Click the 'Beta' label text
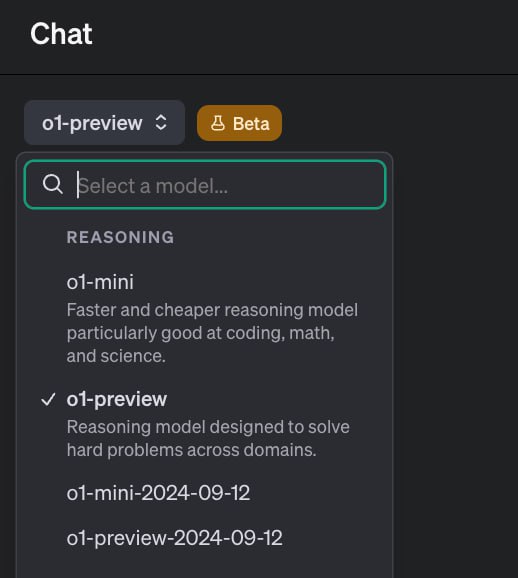 pyautogui.click(x=251, y=123)
